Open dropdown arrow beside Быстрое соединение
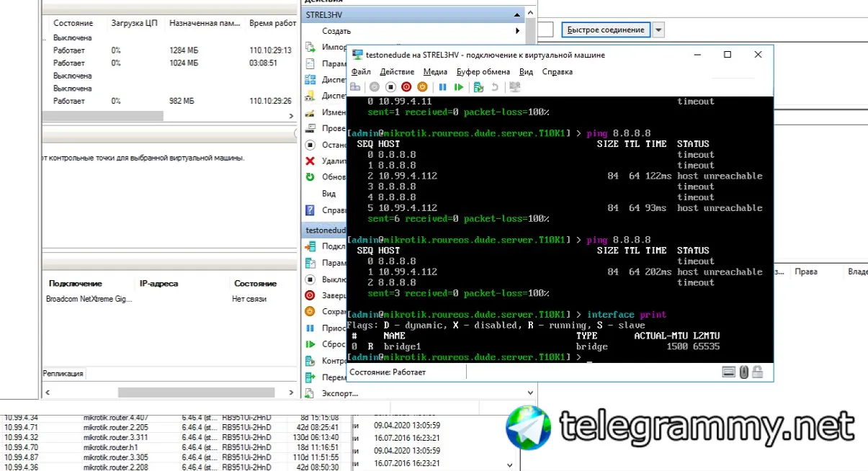Screen dimensions: 868x471 [658, 30]
